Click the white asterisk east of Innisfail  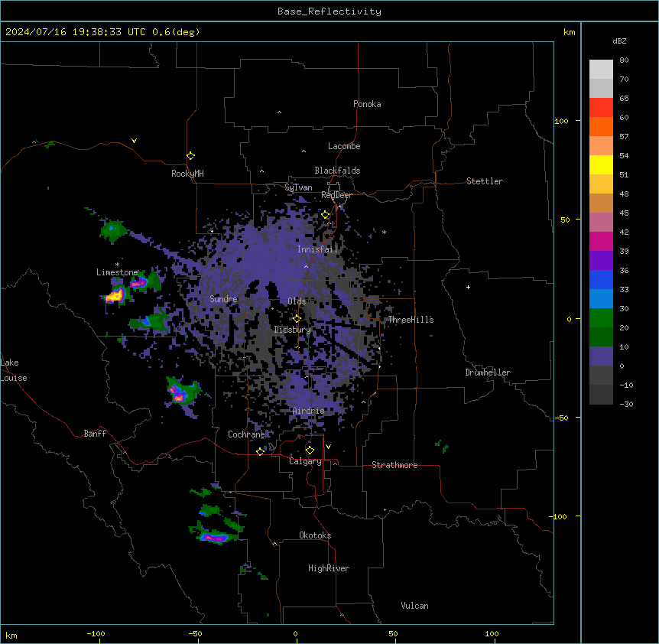[384, 232]
